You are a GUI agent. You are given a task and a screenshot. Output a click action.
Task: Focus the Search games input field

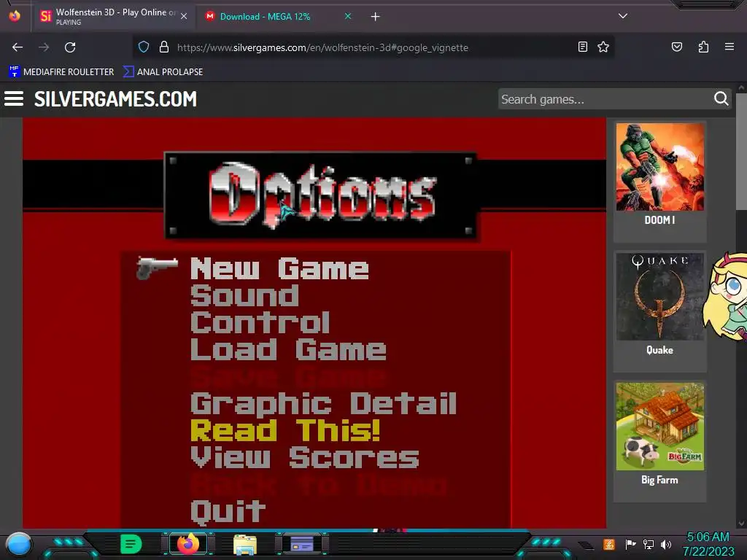click(605, 99)
